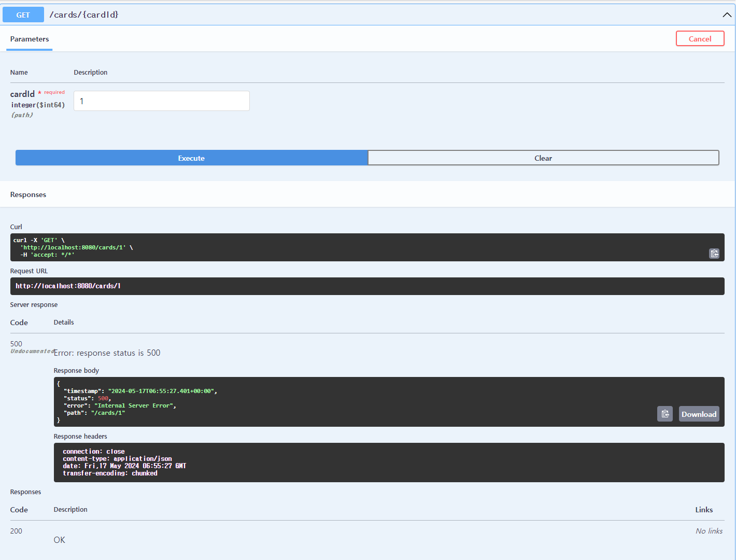This screenshot has height=560, width=736.
Task: Collapse the /cards/{cardId} operation chevron
Action: tap(727, 15)
